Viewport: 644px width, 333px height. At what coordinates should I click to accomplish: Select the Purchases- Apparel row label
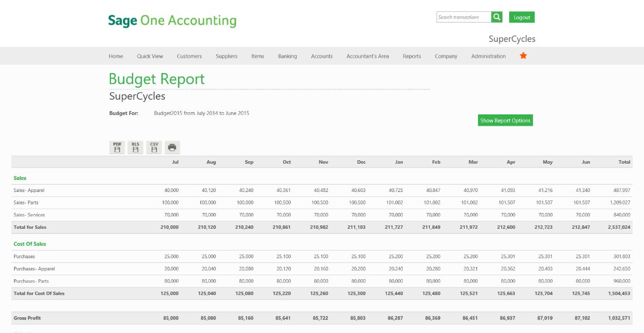tap(34, 269)
